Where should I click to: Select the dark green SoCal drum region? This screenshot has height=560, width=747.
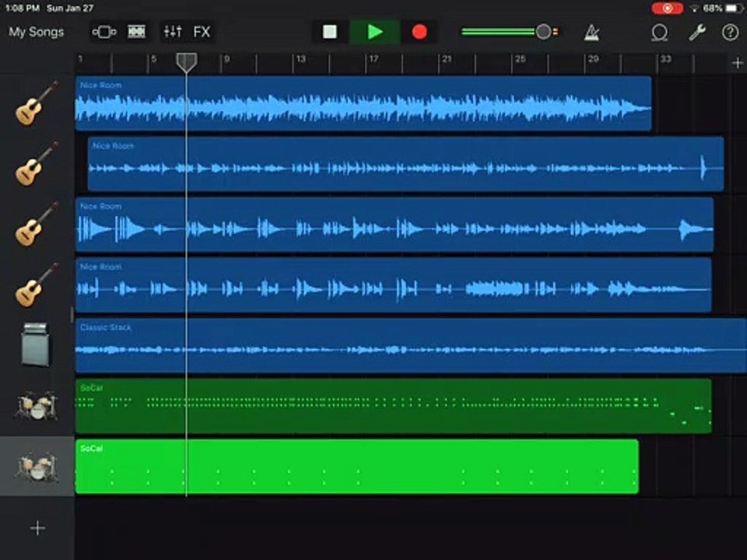pyautogui.click(x=394, y=406)
